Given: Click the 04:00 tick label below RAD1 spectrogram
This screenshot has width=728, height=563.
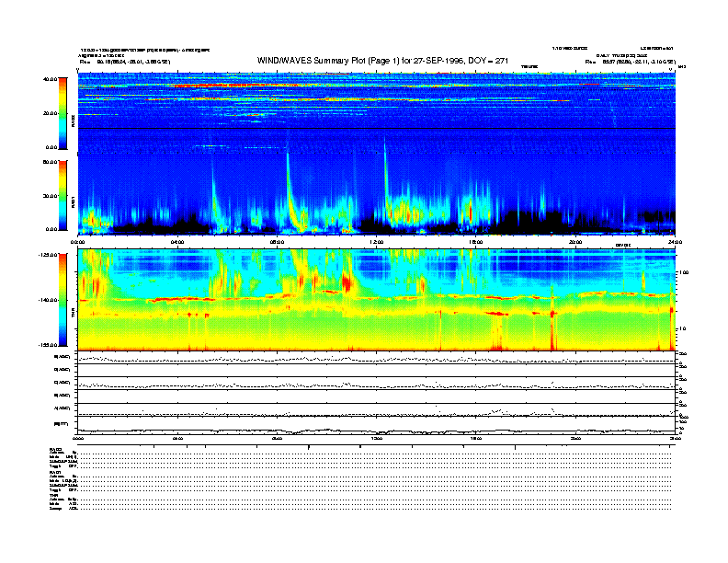Looking at the screenshot, I should (177, 242).
